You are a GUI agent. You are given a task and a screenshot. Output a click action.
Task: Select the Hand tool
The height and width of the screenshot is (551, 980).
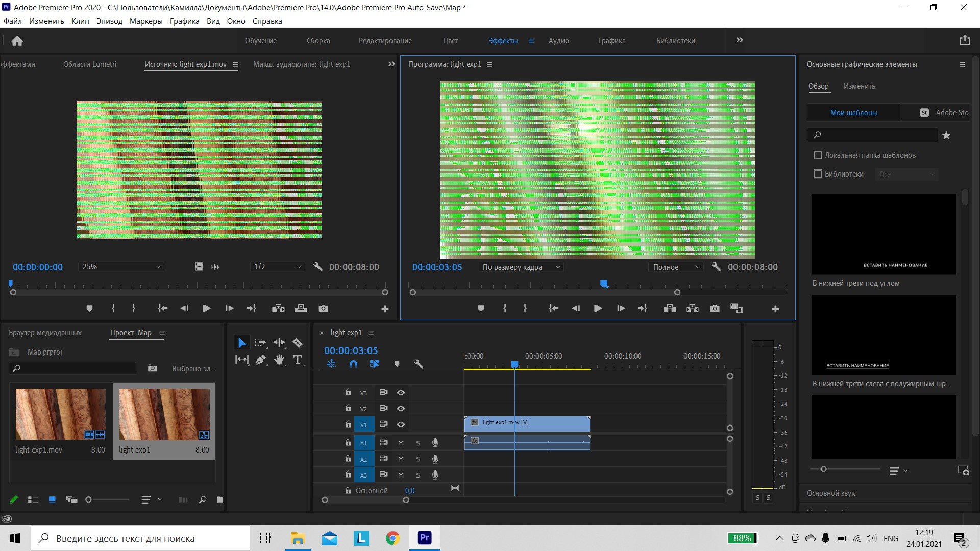tap(279, 360)
